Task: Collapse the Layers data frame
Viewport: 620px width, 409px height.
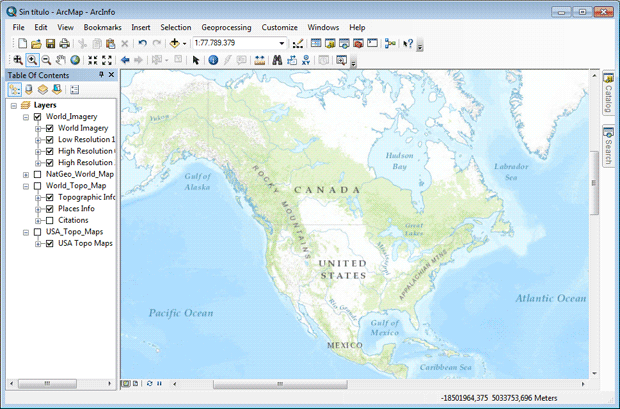Action: click(14, 106)
